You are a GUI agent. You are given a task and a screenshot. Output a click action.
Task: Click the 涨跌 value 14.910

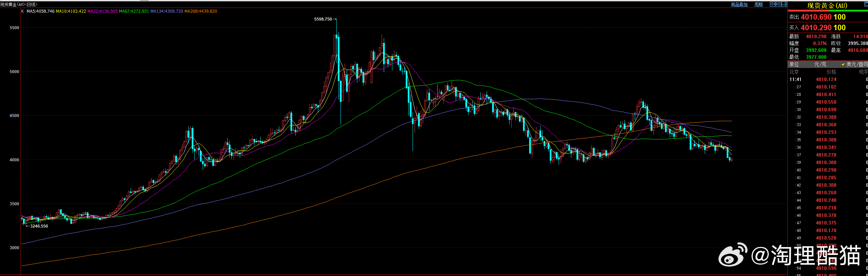(x=860, y=36)
